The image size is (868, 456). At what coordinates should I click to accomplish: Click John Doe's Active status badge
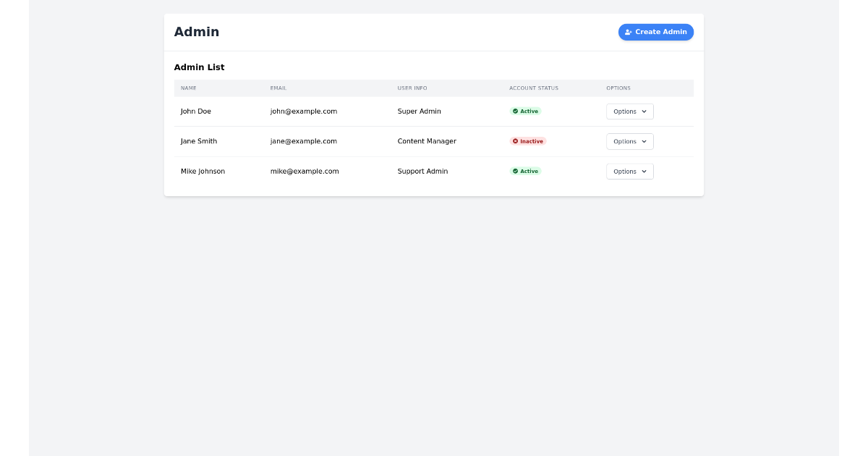[525, 111]
